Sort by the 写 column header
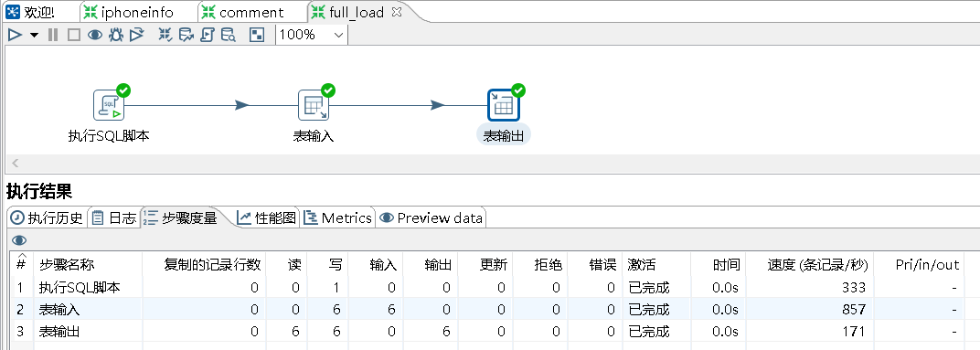 point(327,264)
